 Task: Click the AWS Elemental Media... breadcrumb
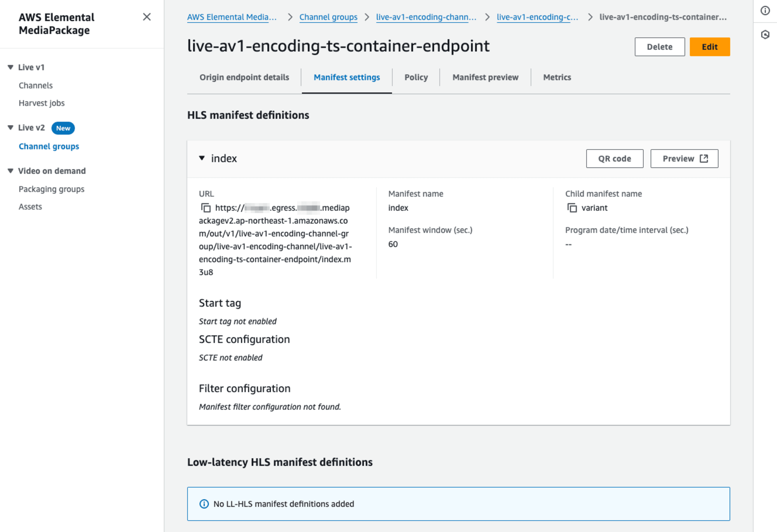232,17
